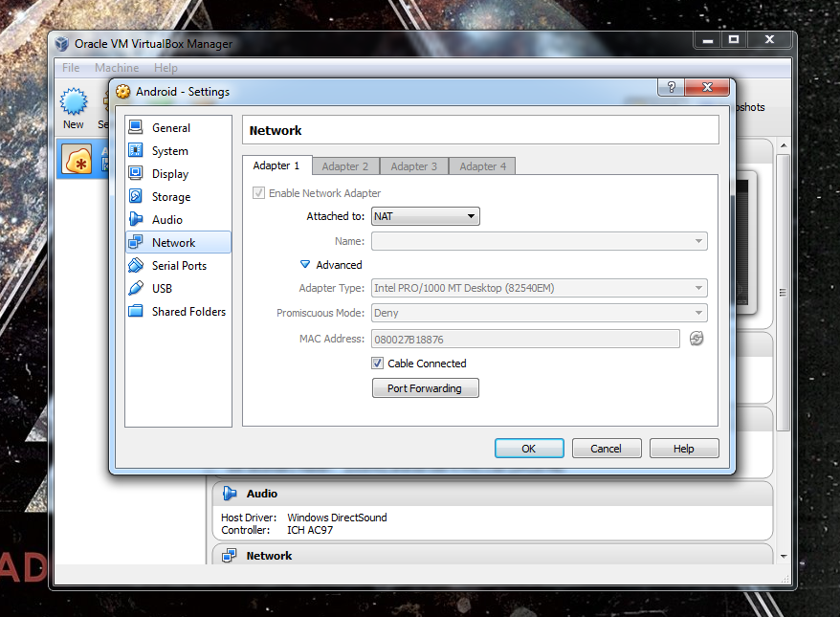
Task: Click the Cancel button
Action: pos(607,449)
